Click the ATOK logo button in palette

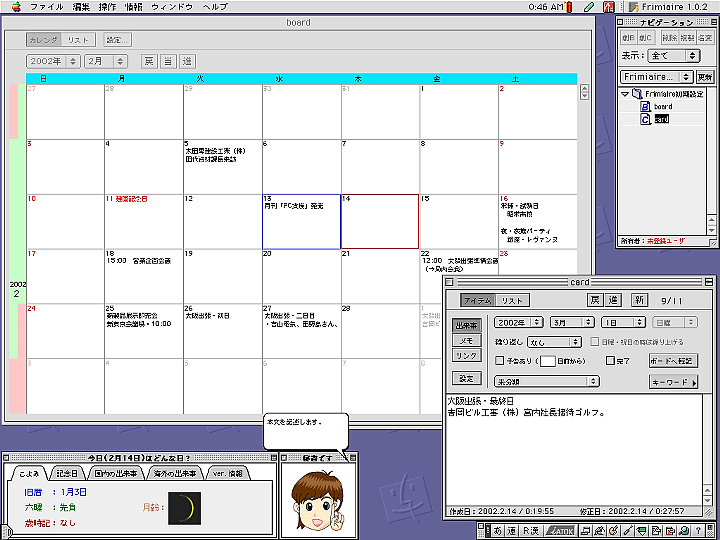[559, 531]
